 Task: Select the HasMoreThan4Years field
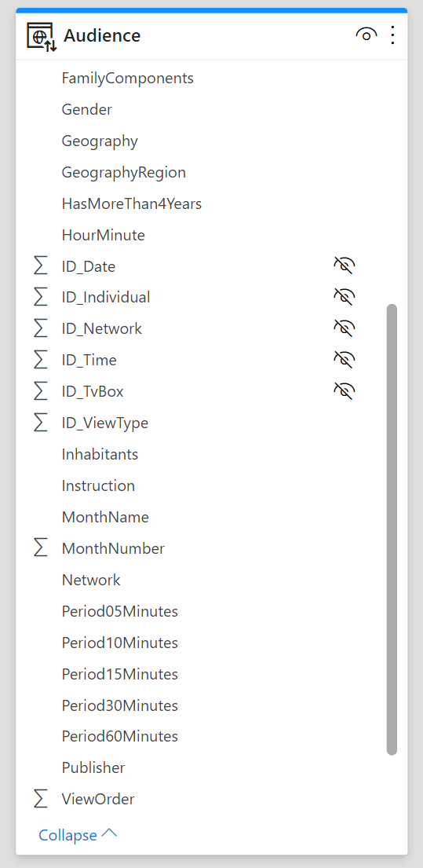coord(132,204)
